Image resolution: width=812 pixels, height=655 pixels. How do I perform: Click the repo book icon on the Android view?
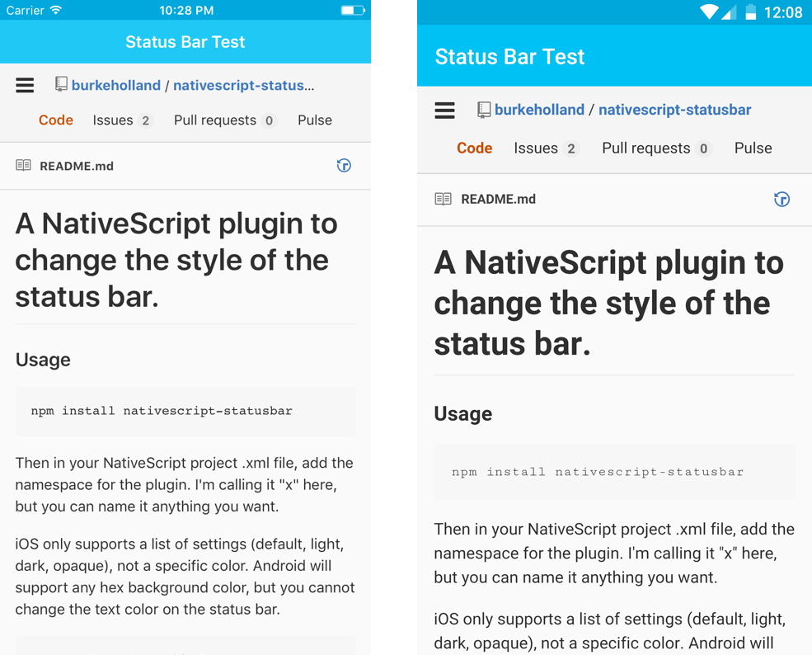[482, 108]
